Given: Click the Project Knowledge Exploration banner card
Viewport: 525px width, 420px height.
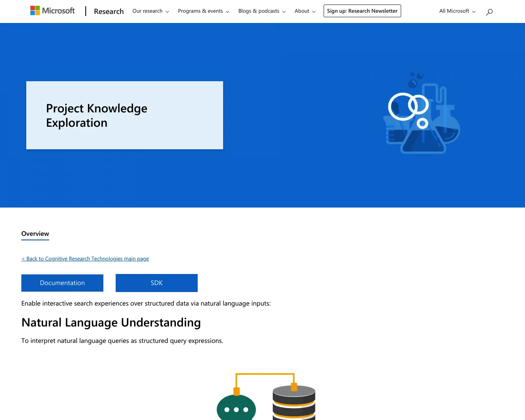Looking at the screenshot, I should tap(124, 115).
